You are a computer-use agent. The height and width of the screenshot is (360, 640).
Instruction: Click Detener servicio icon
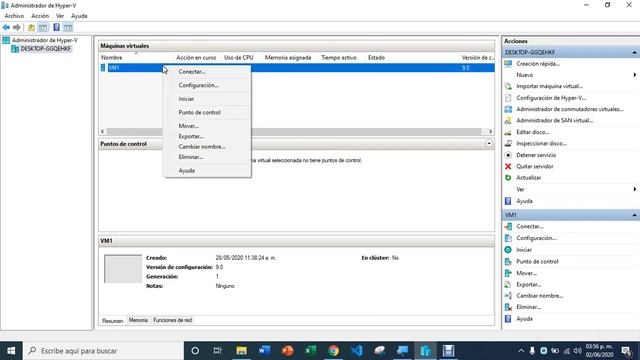point(508,155)
